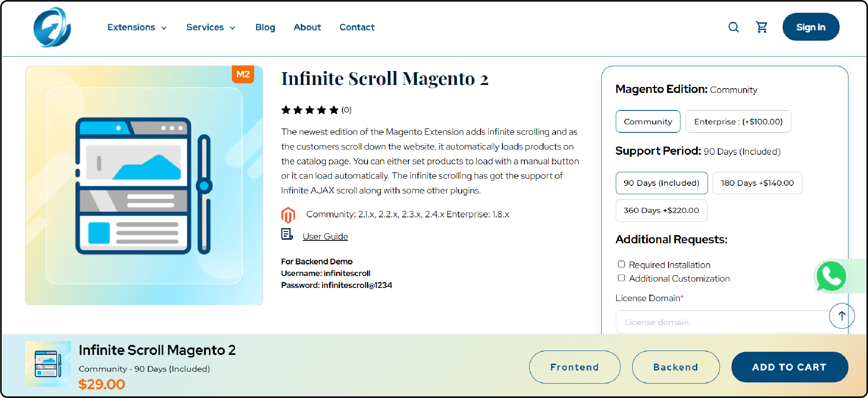Click the License domain input field
The width and height of the screenshot is (868, 398).
click(724, 322)
